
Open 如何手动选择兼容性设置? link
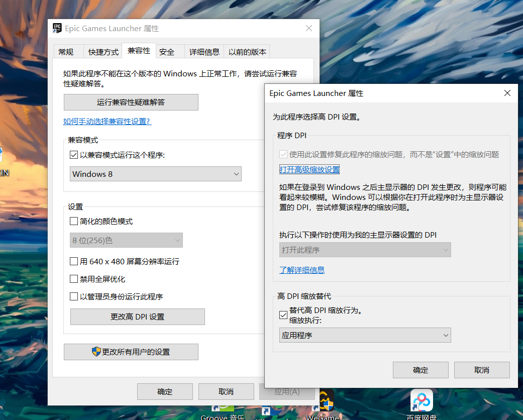(108, 122)
